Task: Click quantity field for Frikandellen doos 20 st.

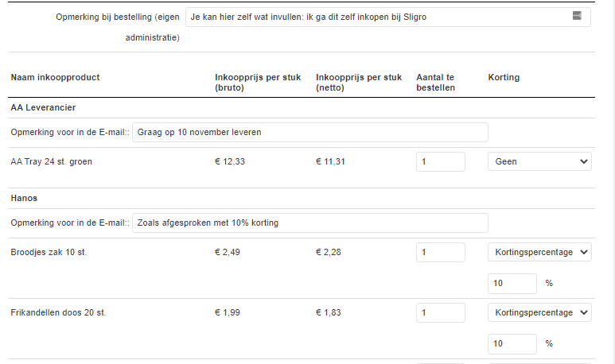Action: 441,312
